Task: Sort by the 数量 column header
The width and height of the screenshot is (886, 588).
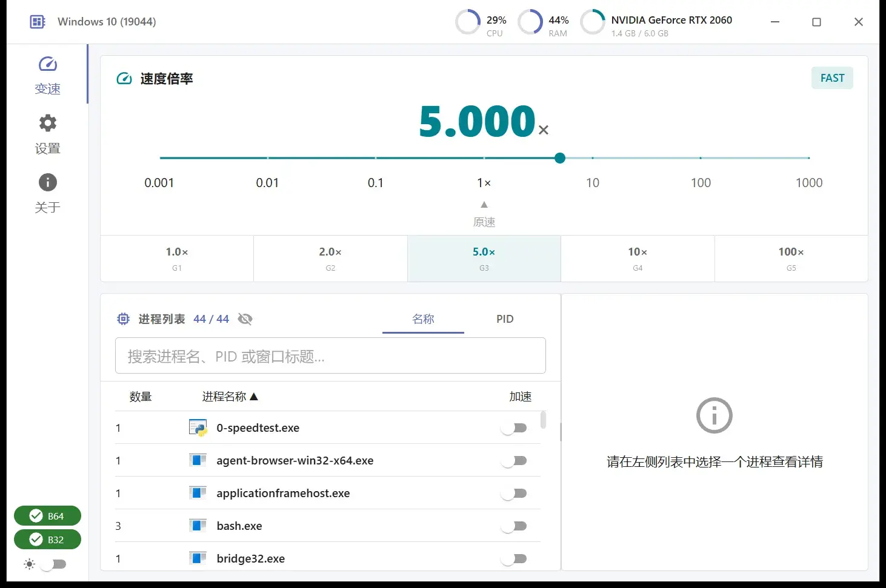Action: (141, 397)
